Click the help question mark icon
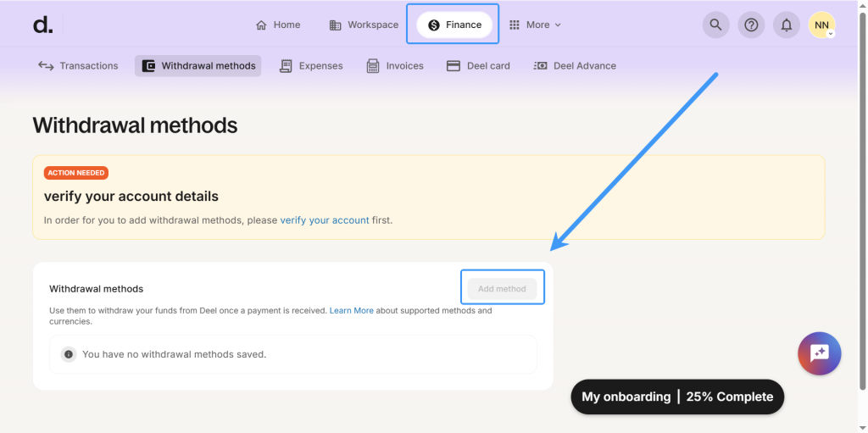 [751, 25]
